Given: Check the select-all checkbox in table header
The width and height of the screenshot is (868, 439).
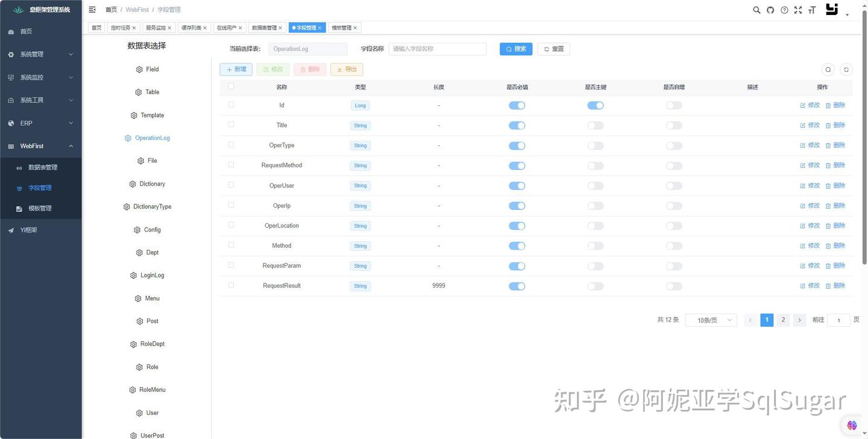Looking at the screenshot, I should point(231,86).
